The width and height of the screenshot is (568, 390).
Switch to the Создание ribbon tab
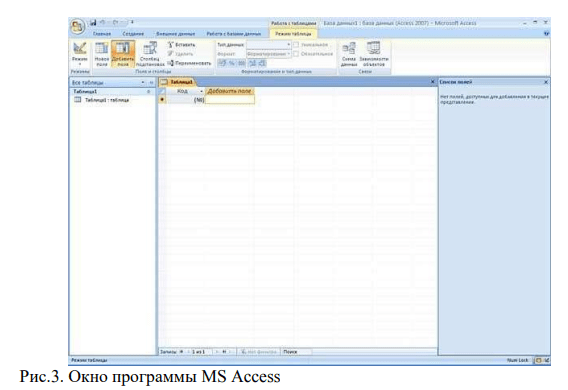coord(133,34)
